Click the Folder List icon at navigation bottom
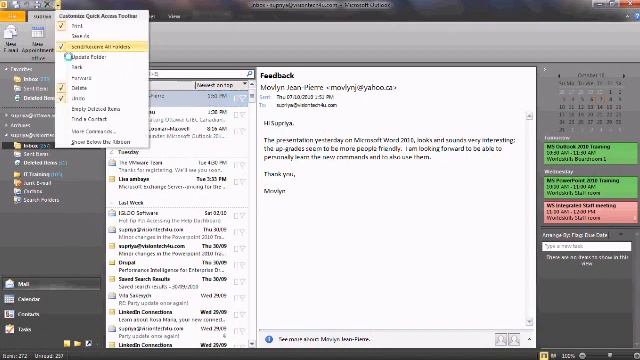Viewport: 640px width, 360px height. click(x=78, y=344)
